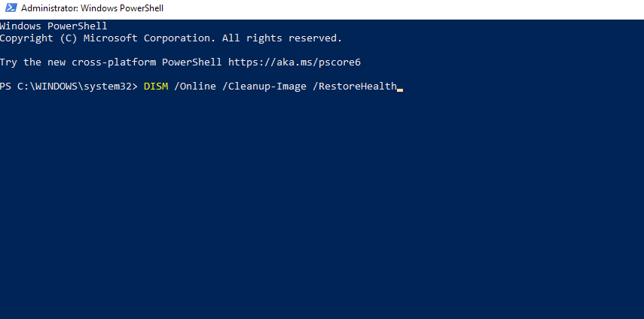The height and width of the screenshot is (319, 644).
Task: Click the PS C:\WINDOWS\system32> prompt
Action: tap(69, 87)
